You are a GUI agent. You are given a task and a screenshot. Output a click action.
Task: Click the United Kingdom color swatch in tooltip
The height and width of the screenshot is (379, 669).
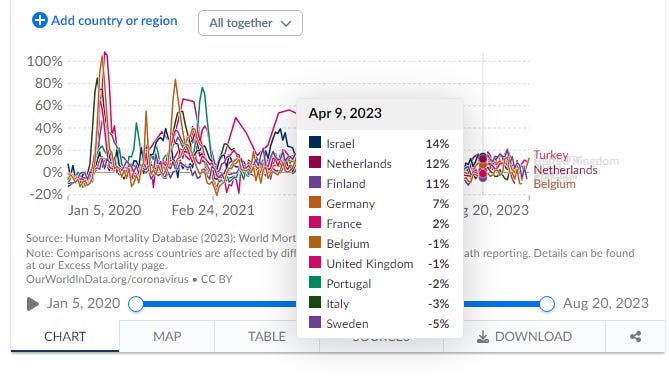pos(315,262)
